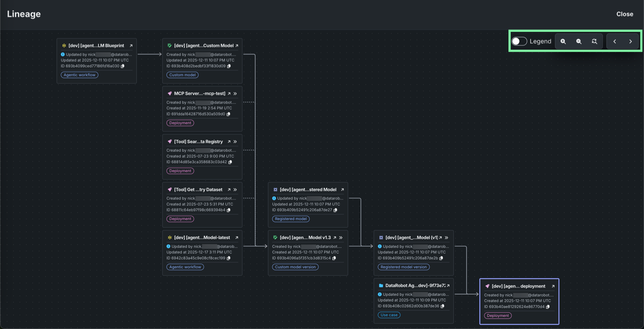Screen dimensions: 644x329
Task: Expand the [Tool] Get ...try Dataset node
Action: click(x=235, y=190)
